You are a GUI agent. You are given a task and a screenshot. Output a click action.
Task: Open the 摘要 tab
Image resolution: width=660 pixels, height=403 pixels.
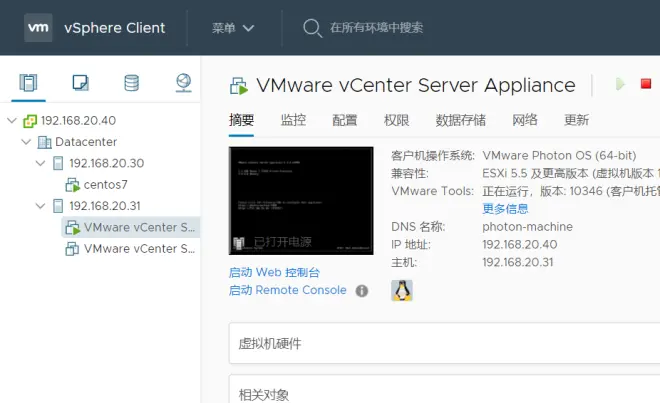tap(241, 120)
